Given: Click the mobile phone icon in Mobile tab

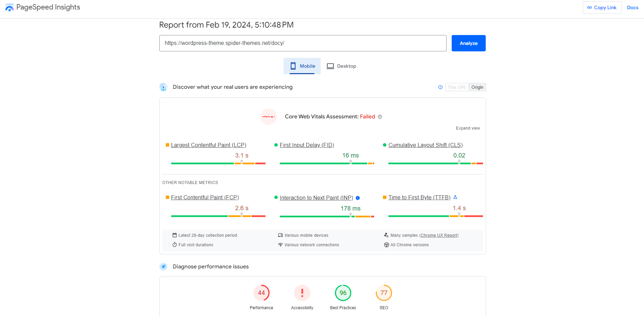Looking at the screenshot, I should click(x=293, y=66).
